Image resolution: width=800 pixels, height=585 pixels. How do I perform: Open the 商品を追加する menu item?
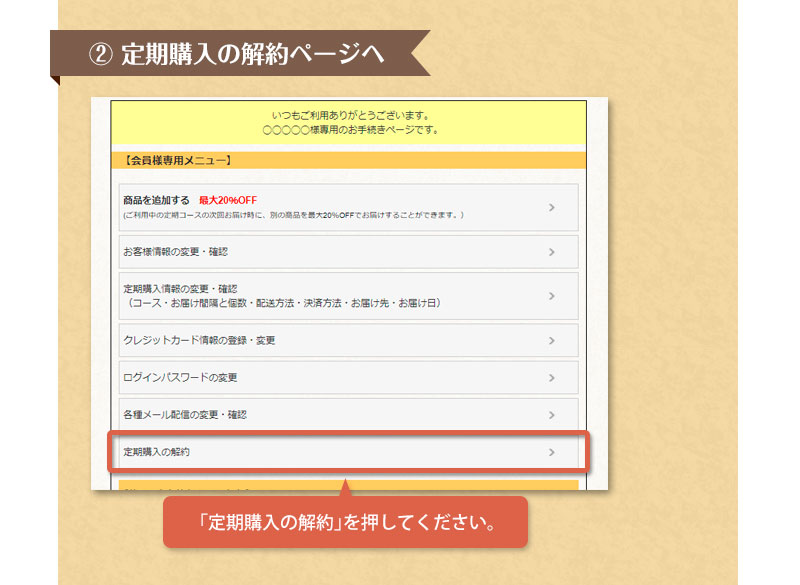[156, 200]
